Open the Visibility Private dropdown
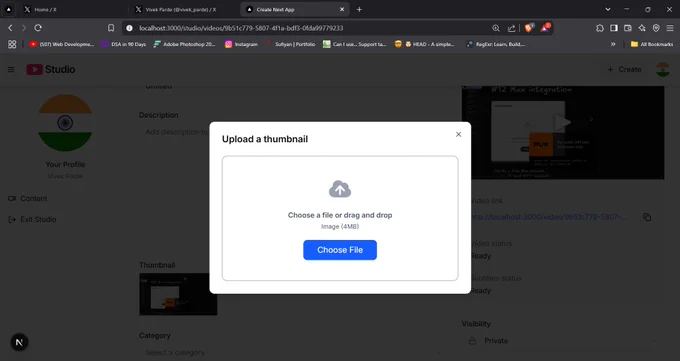The height and width of the screenshot is (361, 680). pyautogui.click(x=562, y=341)
